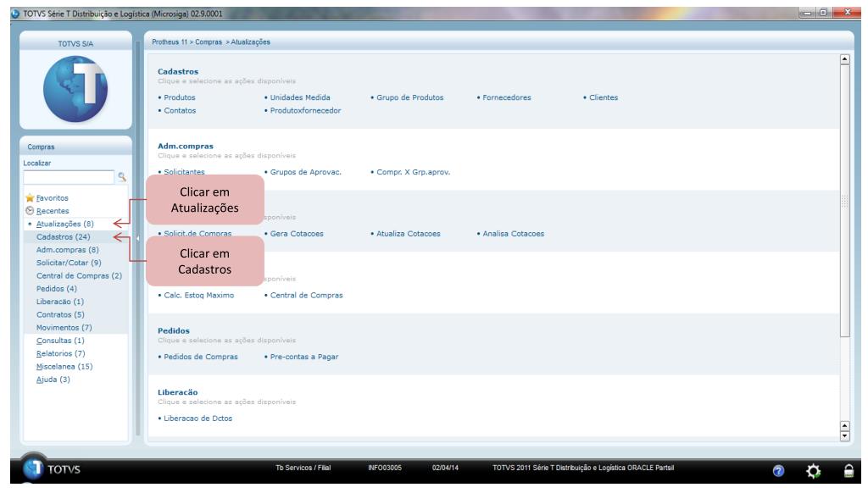Open Relatorios (7) menu
Viewport: 868px width, 488px height.
click(61, 353)
